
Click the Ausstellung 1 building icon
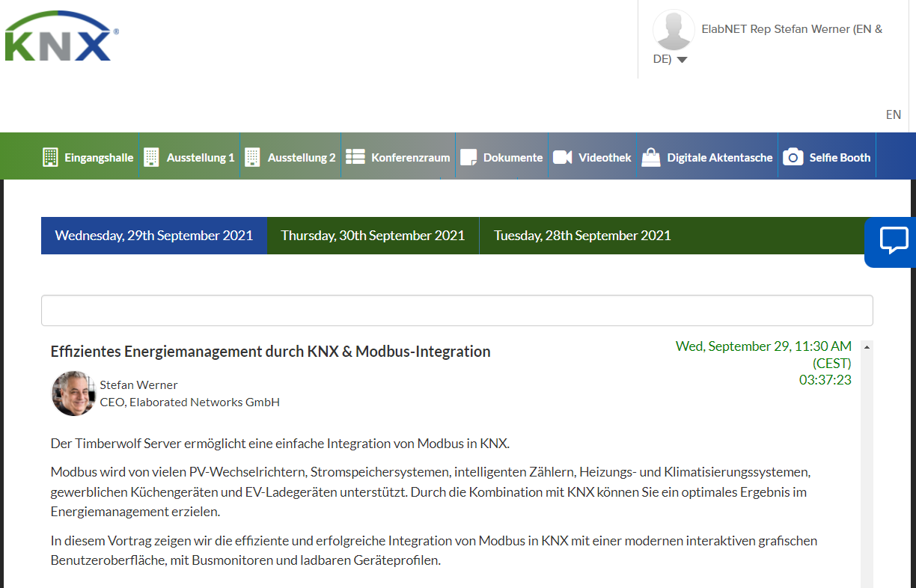point(151,157)
